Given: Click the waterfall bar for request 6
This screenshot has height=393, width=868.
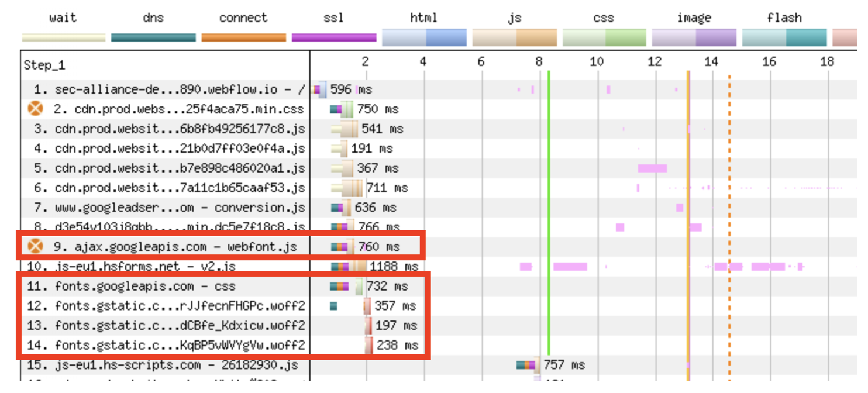Looking at the screenshot, I should pos(347,188).
